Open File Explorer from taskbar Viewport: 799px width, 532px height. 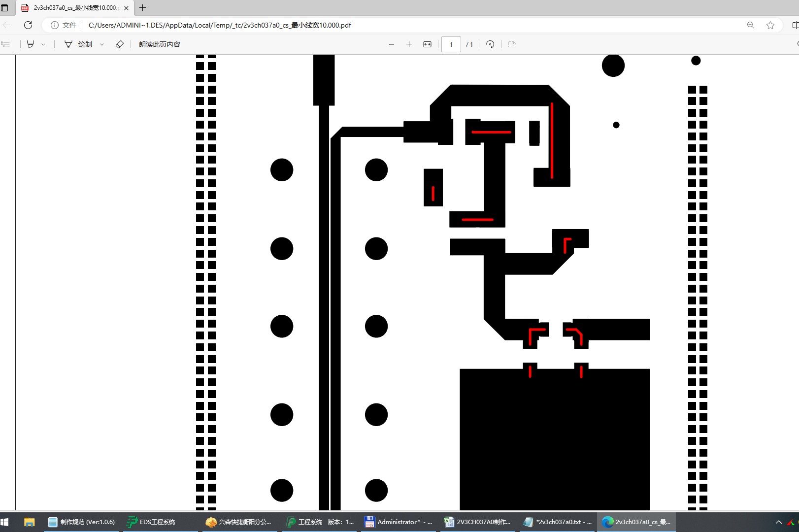pyautogui.click(x=30, y=522)
